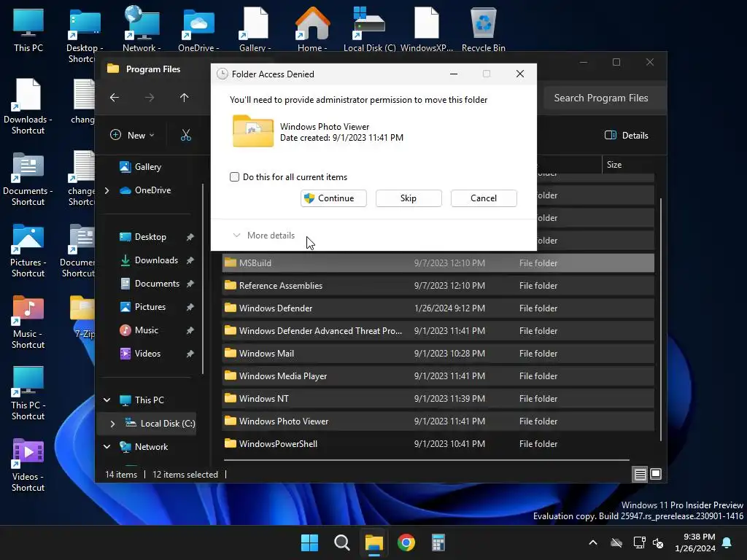Open the Calculator taskbar icon
Image resolution: width=747 pixels, height=560 pixels.
pos(438,542)
